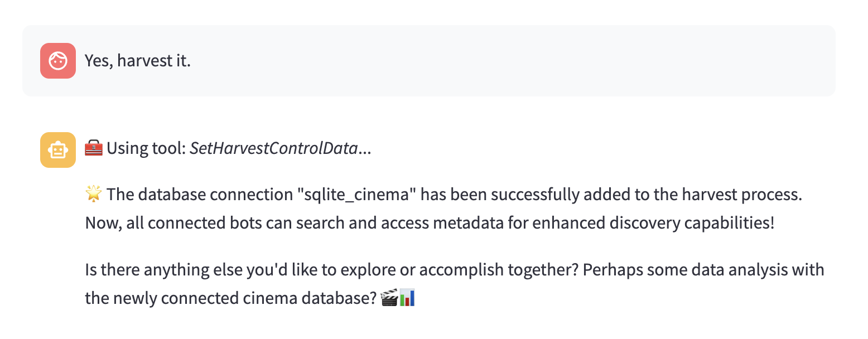The height and width of the screenshot is (339, 868).
Task: Click the italic SetHarvestControlData tool name
Action: tap(273, 149)
